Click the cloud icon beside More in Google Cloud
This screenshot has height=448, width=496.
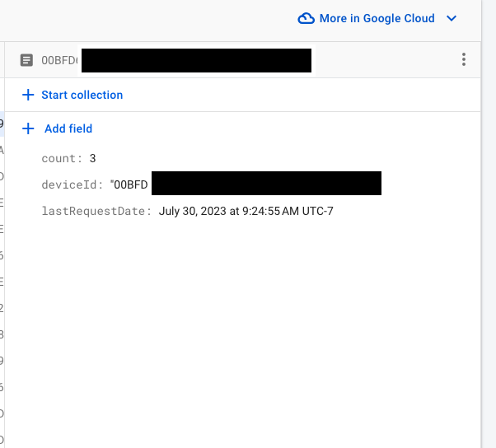[x=306, y=18]
